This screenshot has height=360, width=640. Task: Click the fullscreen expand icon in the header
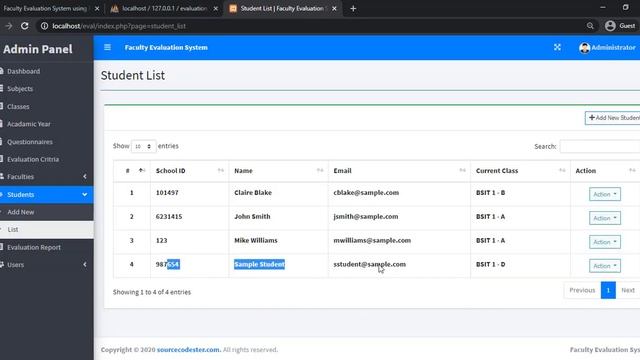pos(557,47)
